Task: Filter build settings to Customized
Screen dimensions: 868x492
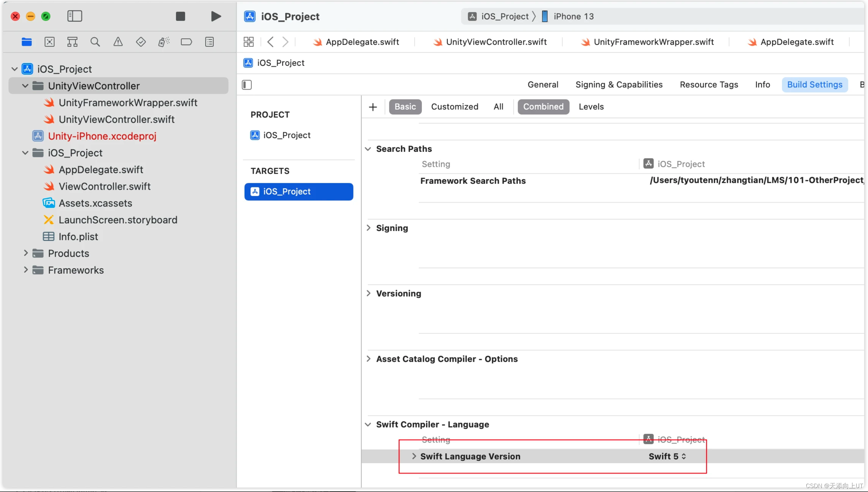Action: click(x=454, y=107)
